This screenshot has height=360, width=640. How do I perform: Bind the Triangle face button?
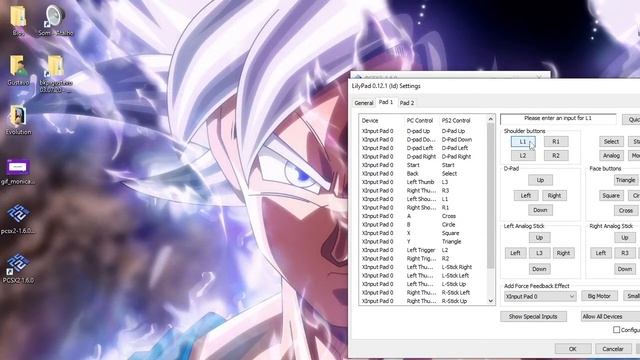pyautogui.click(x=626, y=180)
